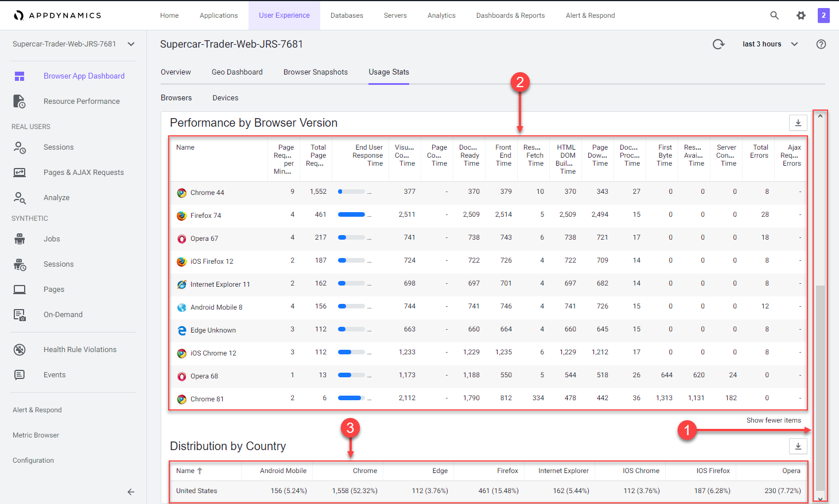Click the Resource Performance icon
Viewport: 839px width, 504px height.
(20, 101)
